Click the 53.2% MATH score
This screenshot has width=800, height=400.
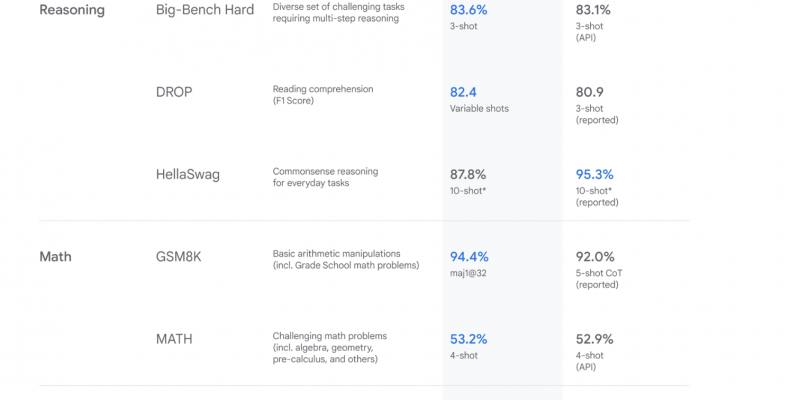coord(468,339)
